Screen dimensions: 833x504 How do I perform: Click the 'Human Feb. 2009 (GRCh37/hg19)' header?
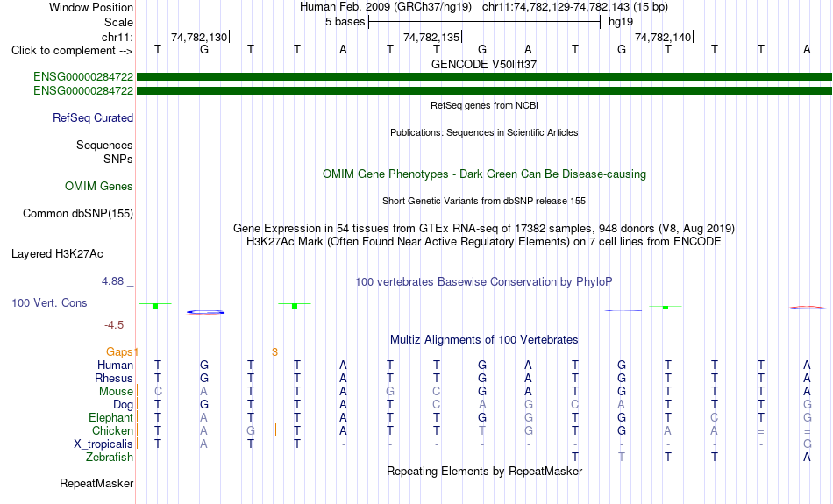(386, 7)
